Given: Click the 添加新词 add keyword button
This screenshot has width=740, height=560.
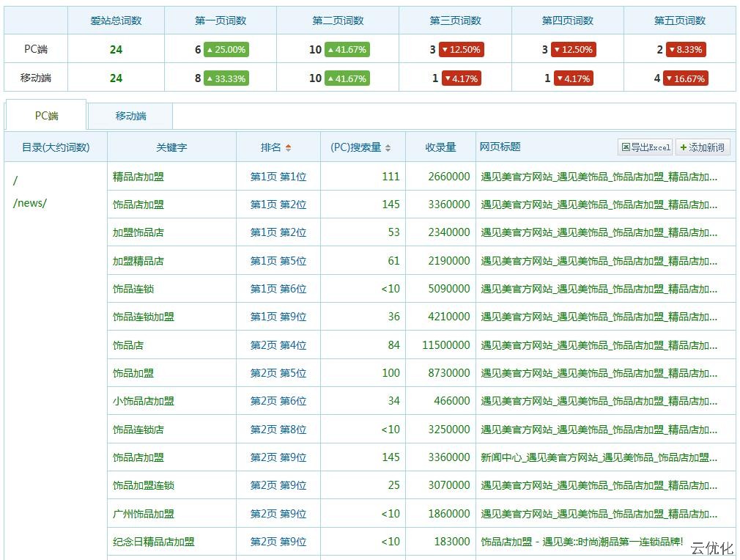Looking at the screenshot, I should [702, 147].
